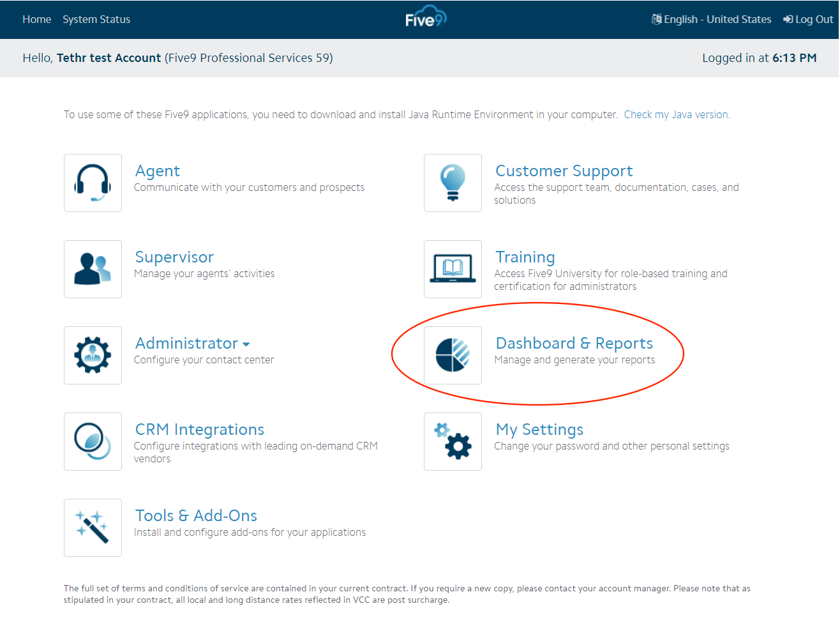840x622 pixels.
Task: Click the Dashboard & Reports pie chart icon
Action: coord(453,355)
